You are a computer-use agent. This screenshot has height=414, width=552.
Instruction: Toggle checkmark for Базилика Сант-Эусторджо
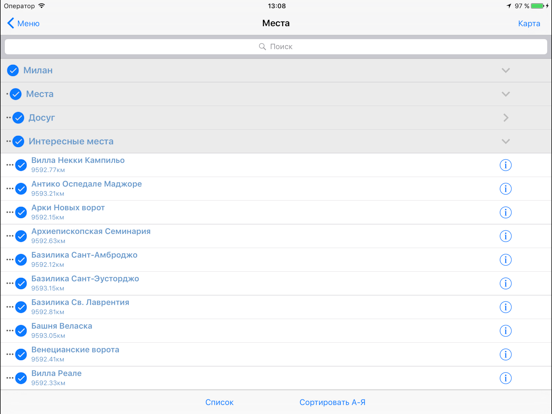coord(21,283)
